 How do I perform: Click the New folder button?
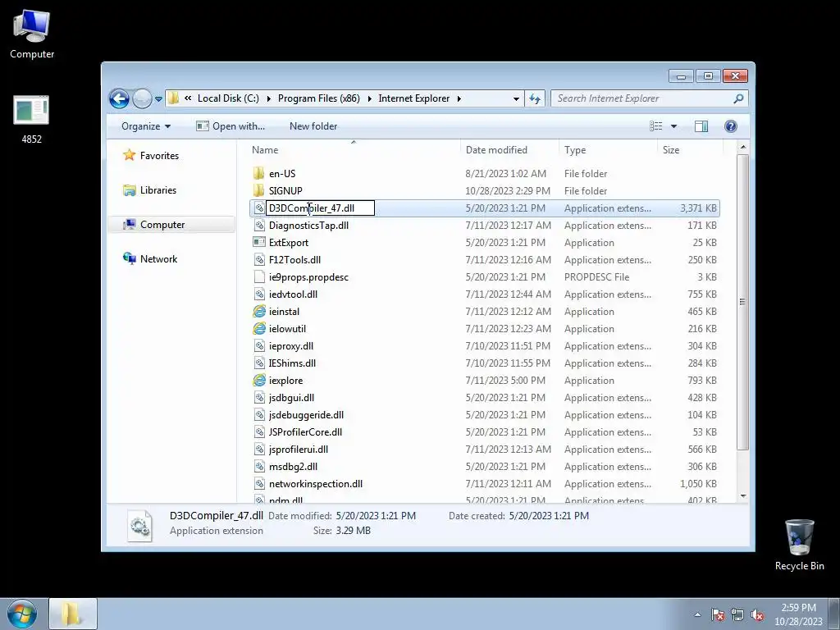(x=313, y=126)
